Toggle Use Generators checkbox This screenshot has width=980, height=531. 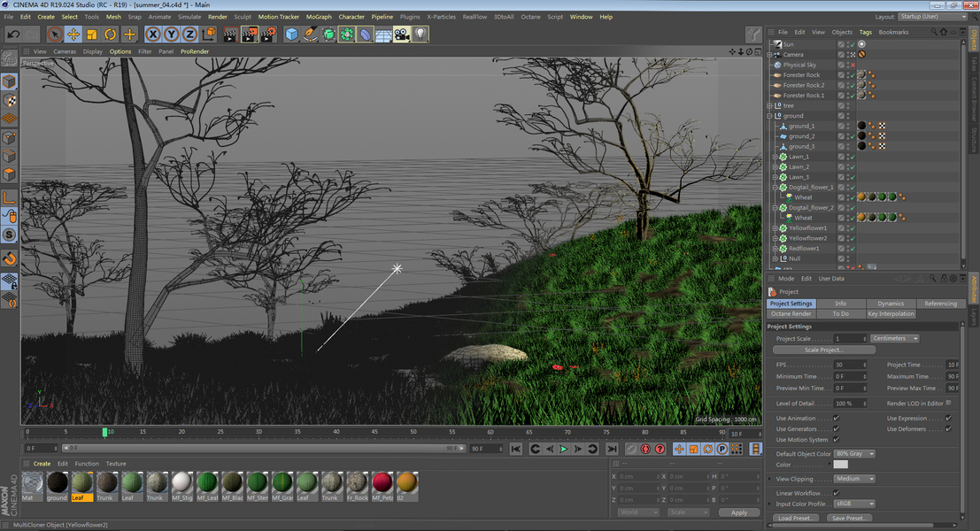click(x=837, y=428)
